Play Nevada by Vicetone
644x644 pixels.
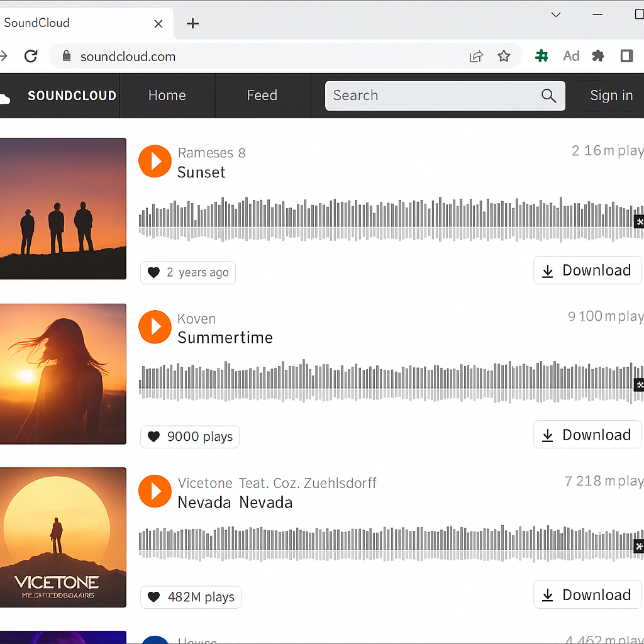click(155, 491)
